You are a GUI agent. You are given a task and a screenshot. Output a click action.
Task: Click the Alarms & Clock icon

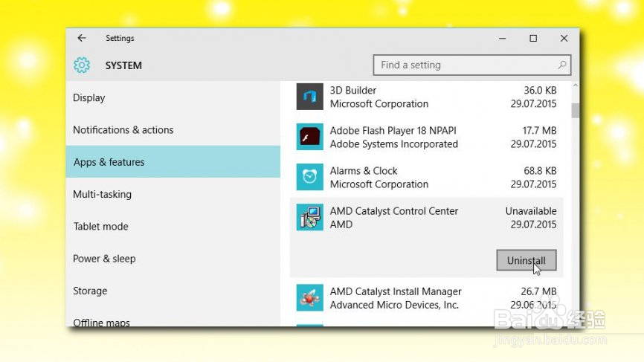click(309, 178)
